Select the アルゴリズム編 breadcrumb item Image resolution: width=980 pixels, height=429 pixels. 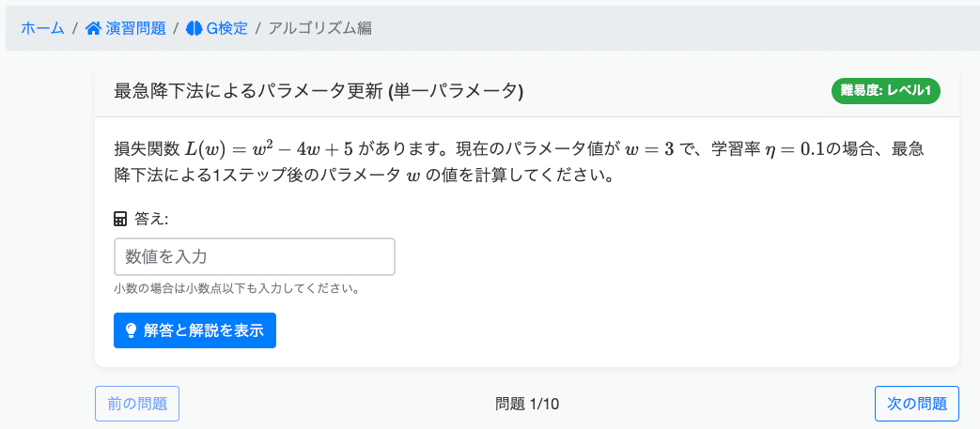pyautogui.click(x=320, y=28)
